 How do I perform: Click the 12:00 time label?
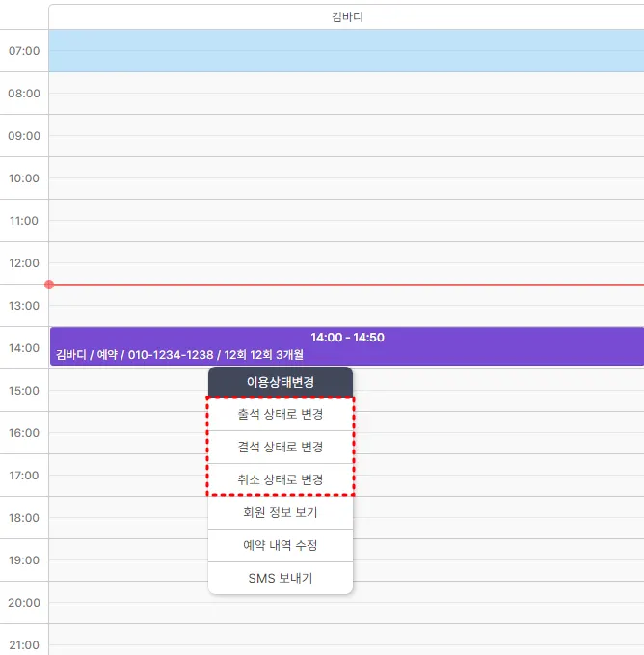point(24,263)
